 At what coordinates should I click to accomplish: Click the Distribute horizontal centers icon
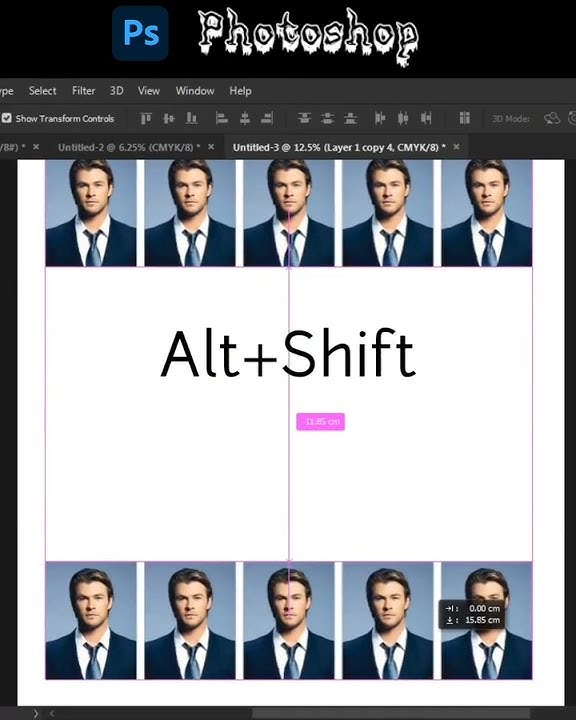(403, 118)
